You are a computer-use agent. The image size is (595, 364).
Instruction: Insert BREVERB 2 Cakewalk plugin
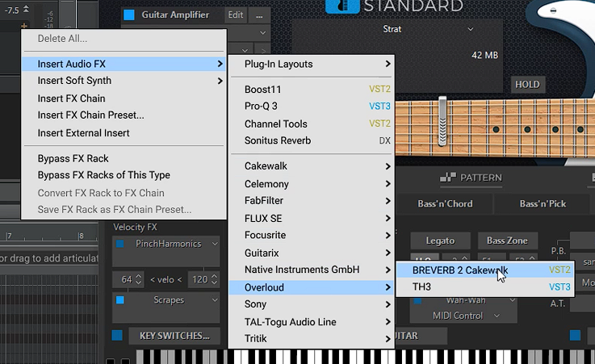click(485, 270)
